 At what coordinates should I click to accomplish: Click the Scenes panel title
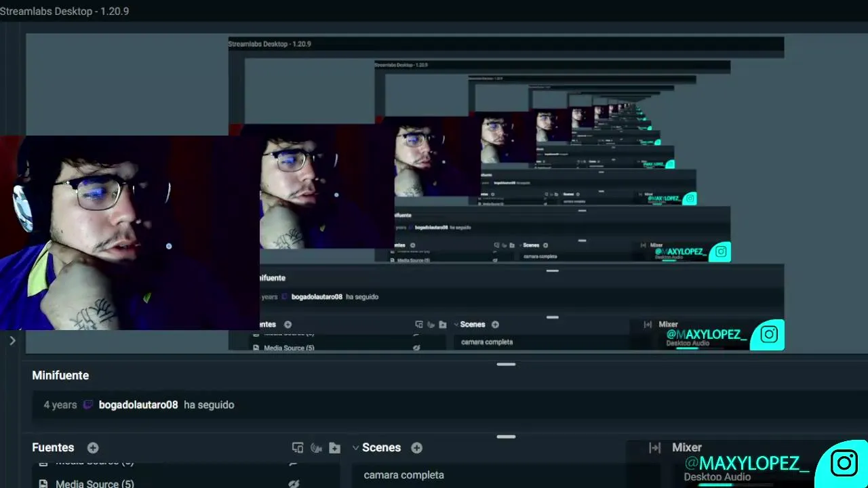pyautogui.click(x=381, y=448)
